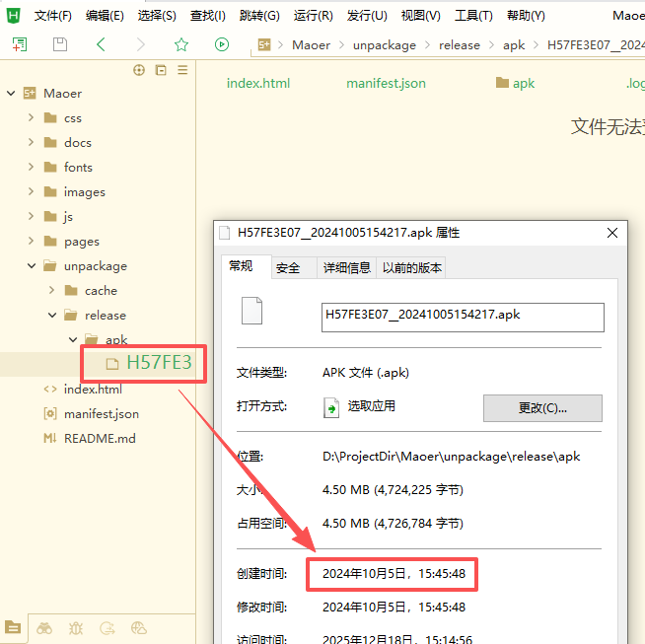The height and width of the screenshot is (644, 645).
Task: Click the creation time 2024年10月5日 15:45:48
Action: pos(394,574)
